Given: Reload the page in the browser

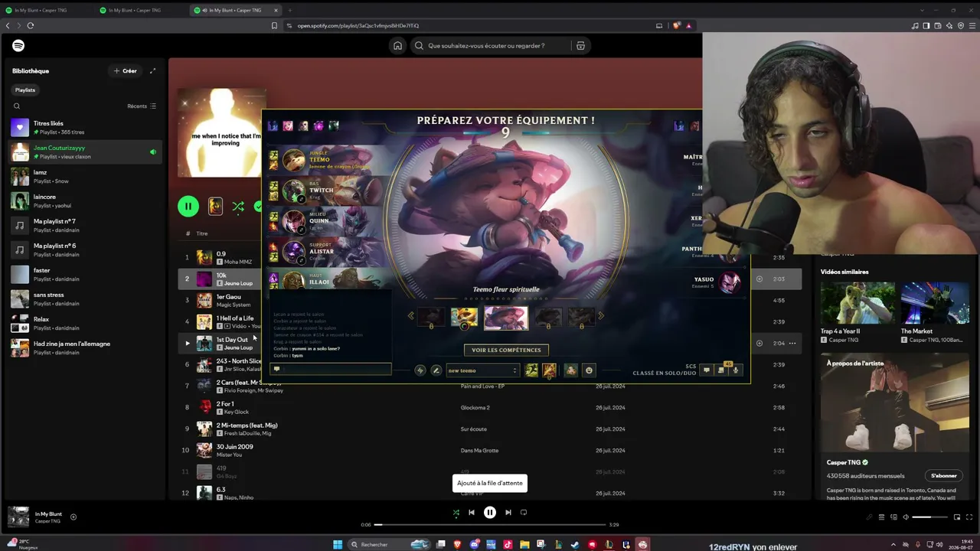Looking at the screenshot, I should [x=31, y=26].
